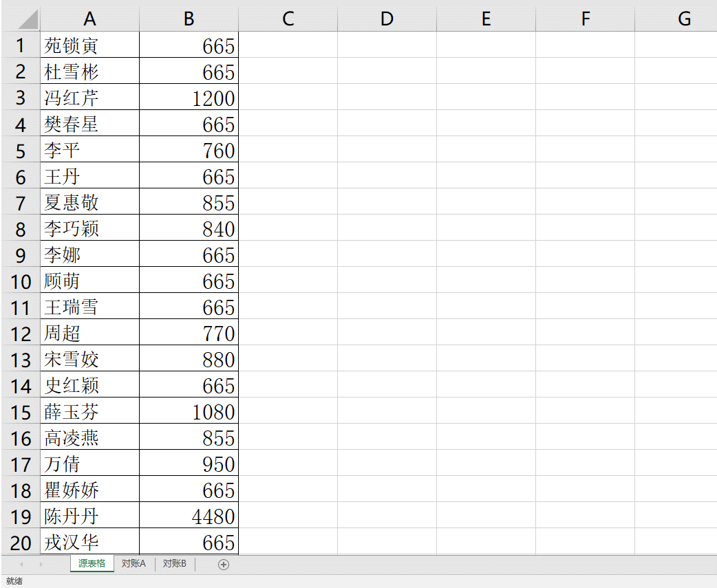Click cell containing 周超
The width and height of the screenshot is (717, 588).
[89, 332]
